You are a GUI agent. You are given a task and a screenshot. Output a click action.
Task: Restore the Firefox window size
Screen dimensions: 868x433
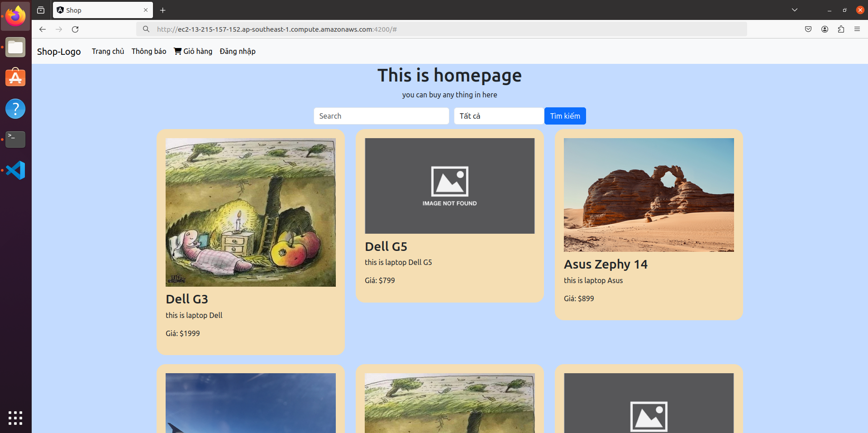[x=844, y=10]
